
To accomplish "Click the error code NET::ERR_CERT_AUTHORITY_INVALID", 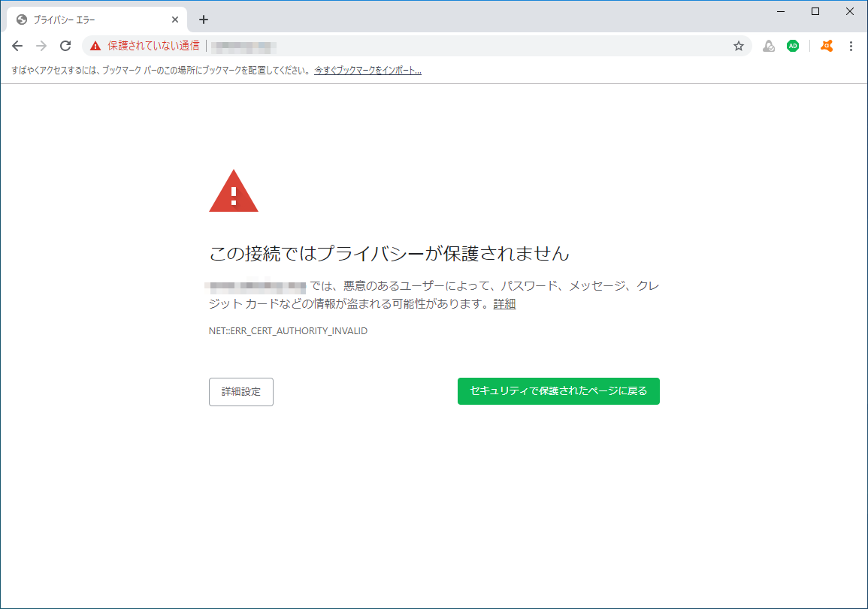I will pyautogui.click(x=288, y=330).
